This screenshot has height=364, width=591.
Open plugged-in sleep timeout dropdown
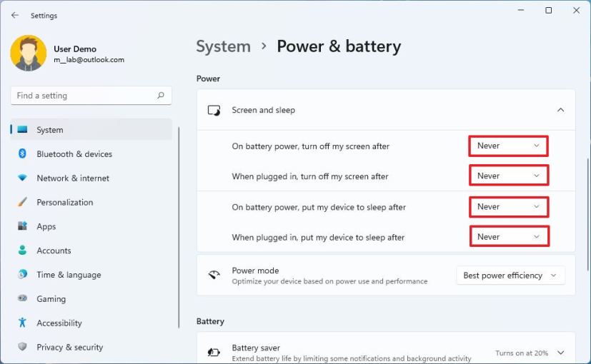click(509, 237)
